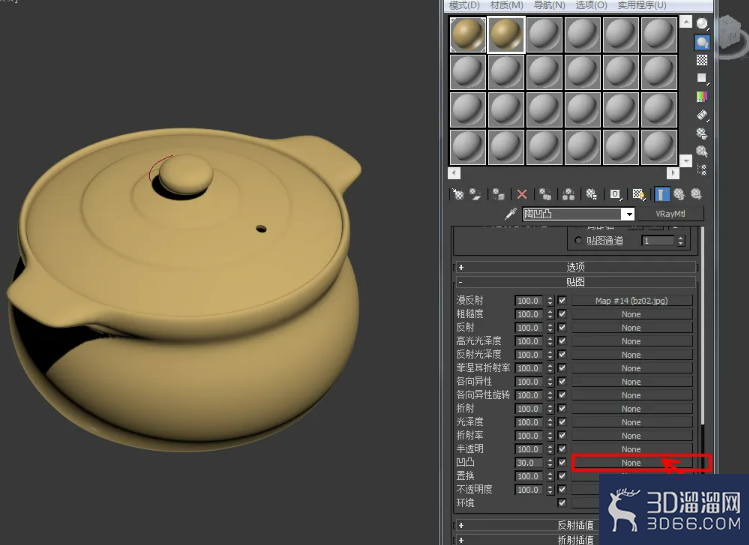The width and height of the screenshot is (749, 545).
Task: Toggle the 折射 map checkbox
Action: coord(562,408)
